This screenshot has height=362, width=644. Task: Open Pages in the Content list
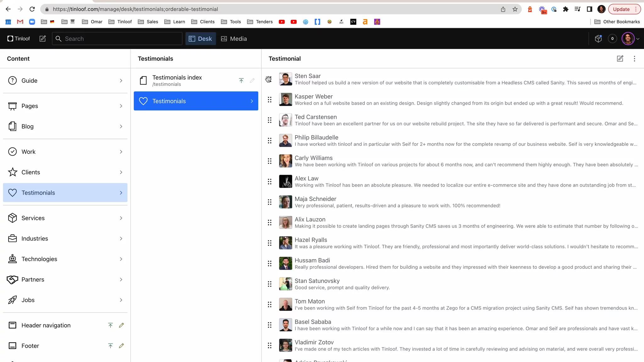tap(65, 106)
